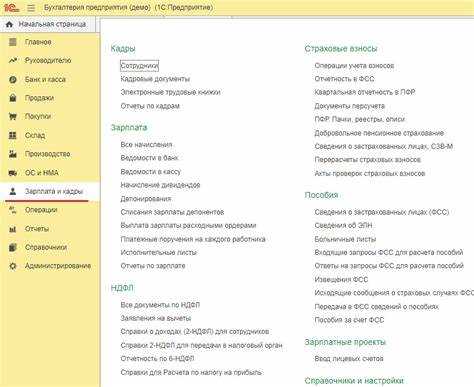The width and height of the screenshot is (474, 387).
Task: Click the home icon on Начальная страница tab
Action: tap(9, 24)
